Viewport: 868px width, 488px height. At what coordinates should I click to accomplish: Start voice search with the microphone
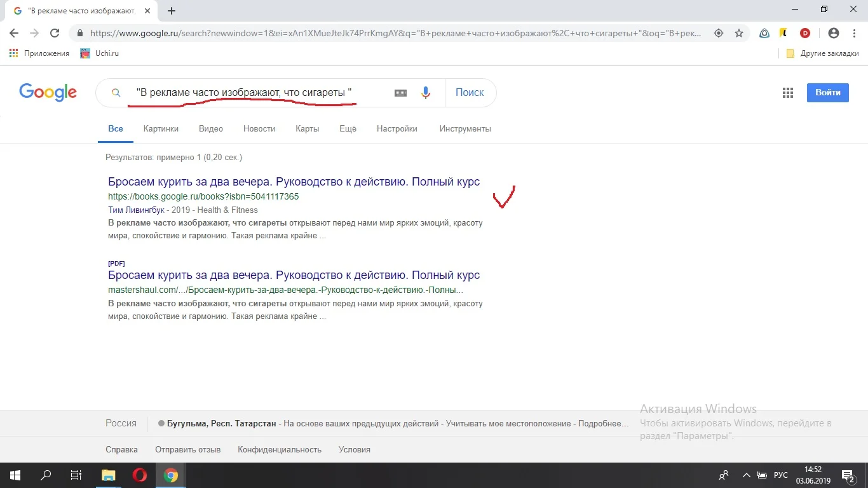pyautogui.click(x=426, y=93)
